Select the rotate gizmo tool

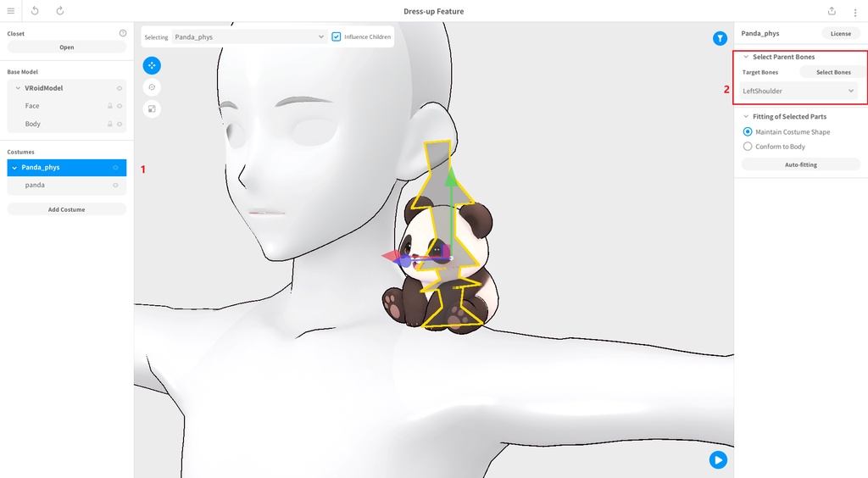[152, 86]
